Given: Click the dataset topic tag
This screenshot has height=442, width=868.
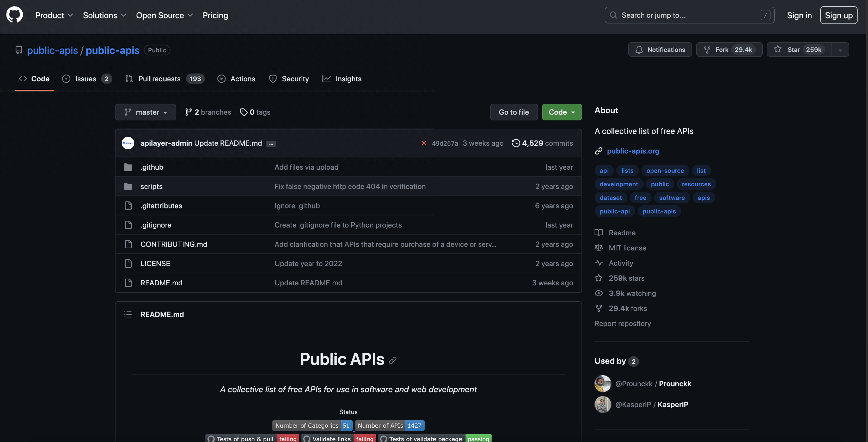Looking at the screenshot, I should click(610, 198).
